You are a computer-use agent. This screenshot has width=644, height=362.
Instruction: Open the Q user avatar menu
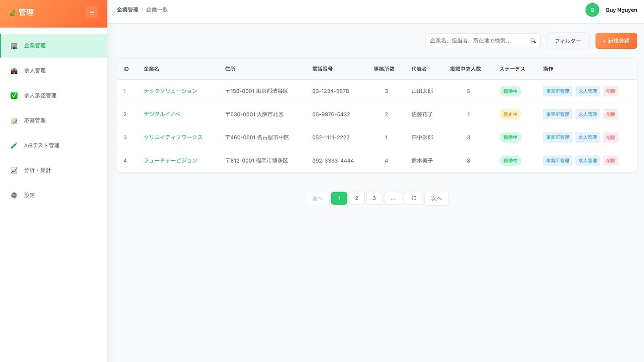[x=592, y=10]
